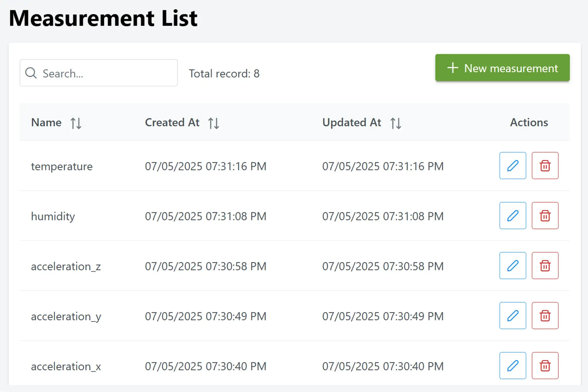
Task: Toggle sort order on Name column
Action: pyautogui.click(x=76, y=123)
